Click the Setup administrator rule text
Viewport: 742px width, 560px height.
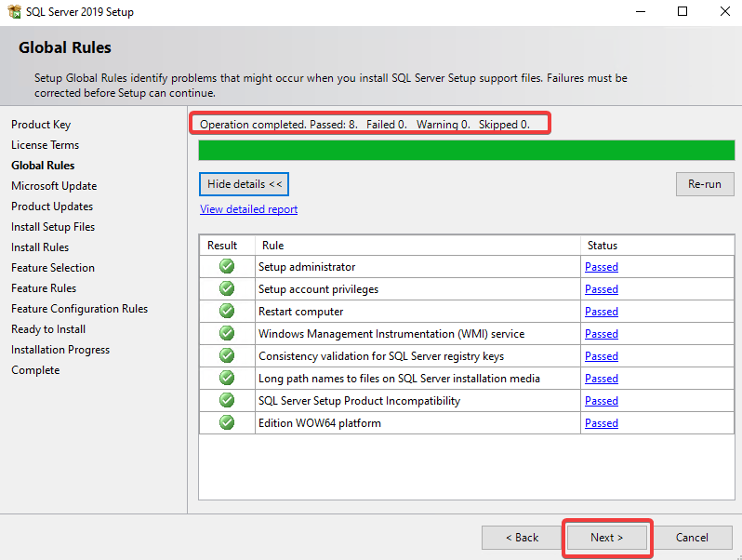[x=307, y=267]
